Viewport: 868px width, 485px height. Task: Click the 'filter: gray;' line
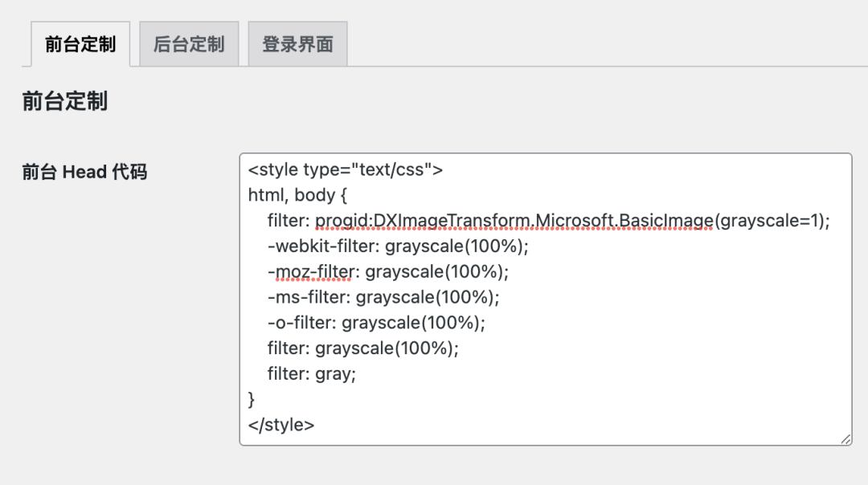pos(312,374)
